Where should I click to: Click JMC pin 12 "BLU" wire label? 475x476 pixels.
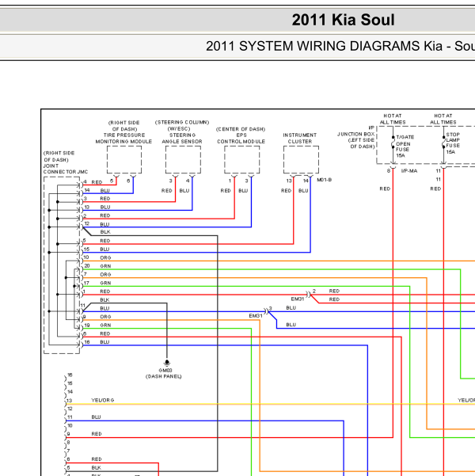click(104, 224)
